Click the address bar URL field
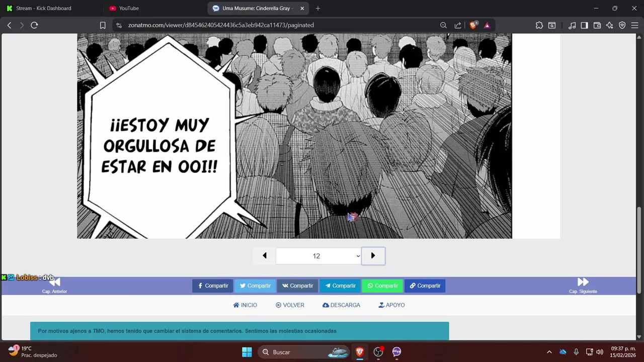The width and height of the screenshot is (644, 362). 282,25
